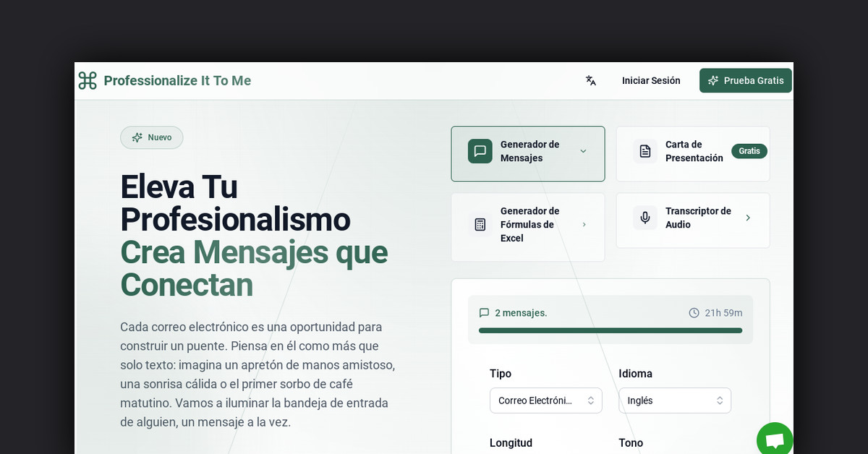Click the sparkle icon inside Prueba Gratis
This screenshot has height=454, width=868.
713,80
